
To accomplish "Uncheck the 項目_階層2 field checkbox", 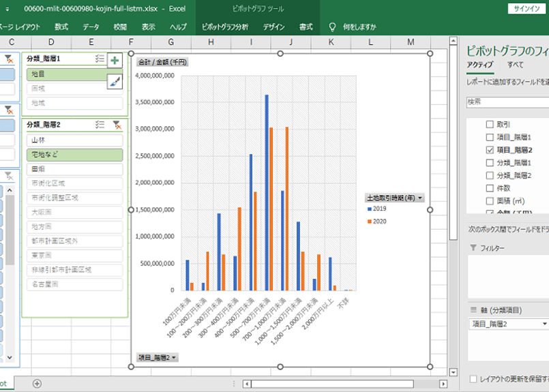I will [x=490, y=150].
